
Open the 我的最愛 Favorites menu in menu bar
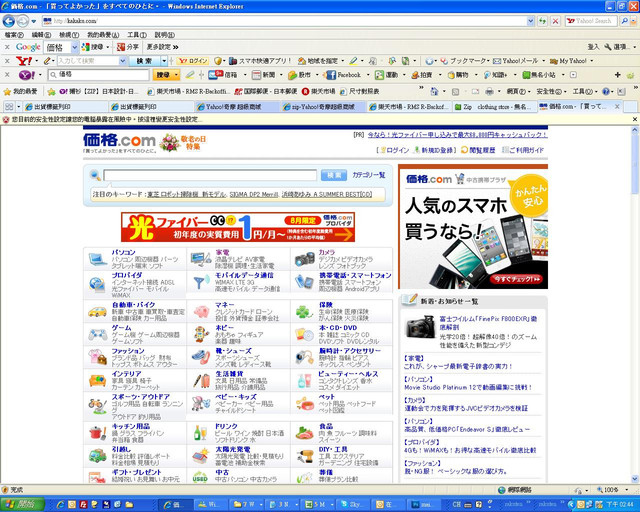point(103,35)
